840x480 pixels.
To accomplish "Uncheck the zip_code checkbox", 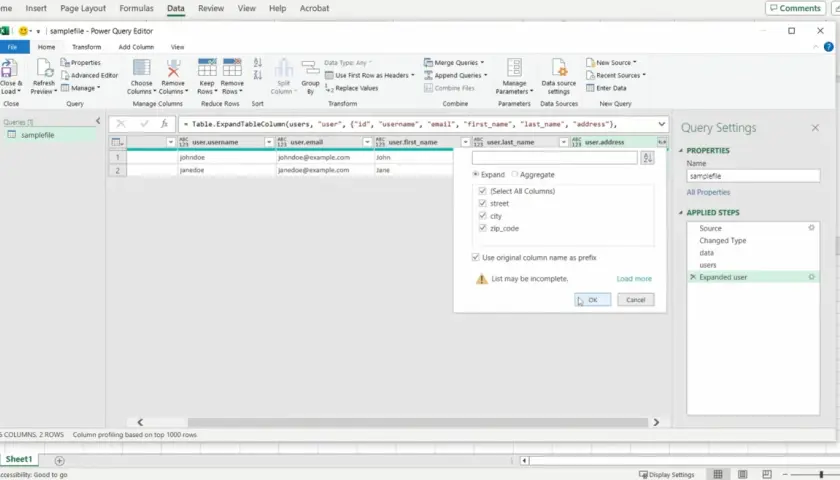I will coord(482,228).
